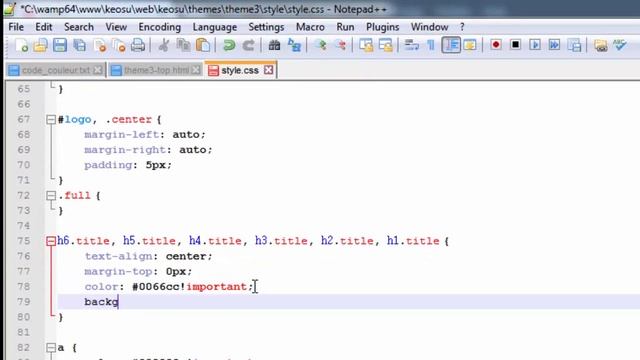This screenshot has height=360, width=640.
Task: Click the macro Playback icon
Action: tap(535, 45)
